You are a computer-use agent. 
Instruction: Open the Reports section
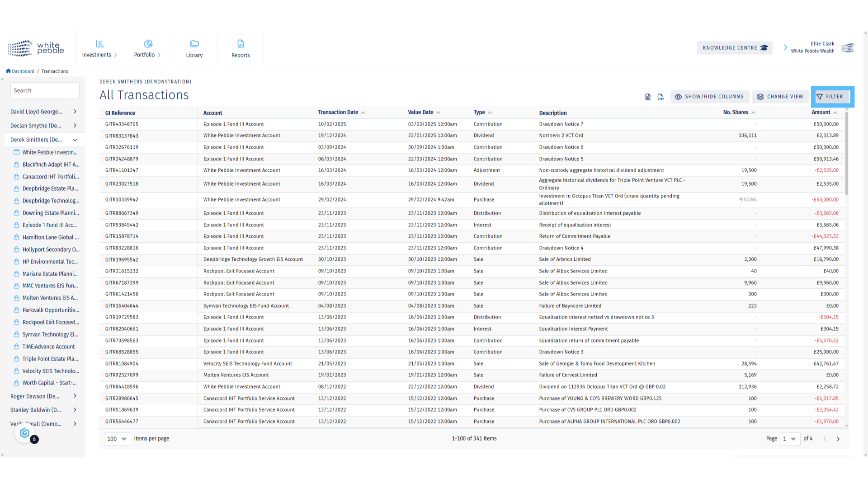coord(241,48)
